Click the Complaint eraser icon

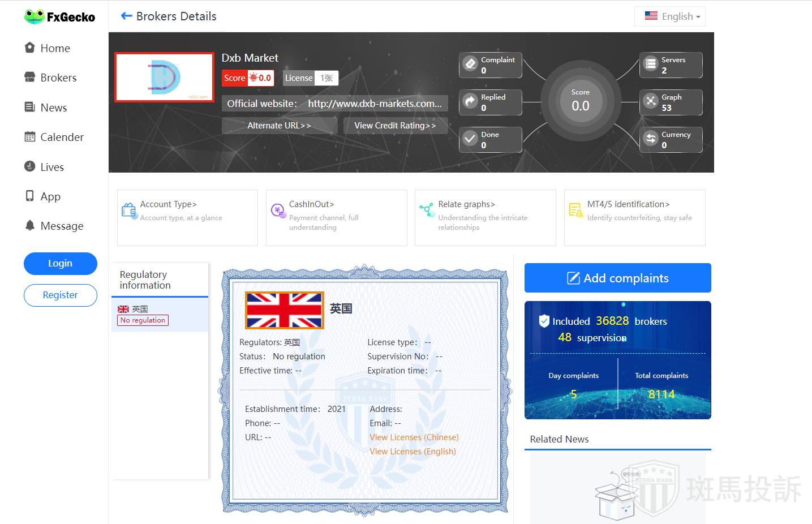pos(470,64)
